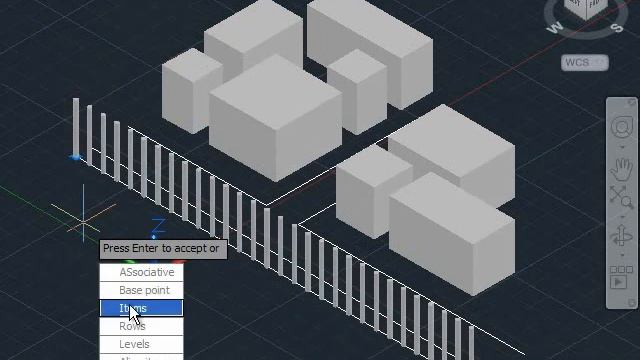640x360 pixels.
Task: Click the Zoom Extents tool
Action: pyautogui.click(x=621, y=197)
